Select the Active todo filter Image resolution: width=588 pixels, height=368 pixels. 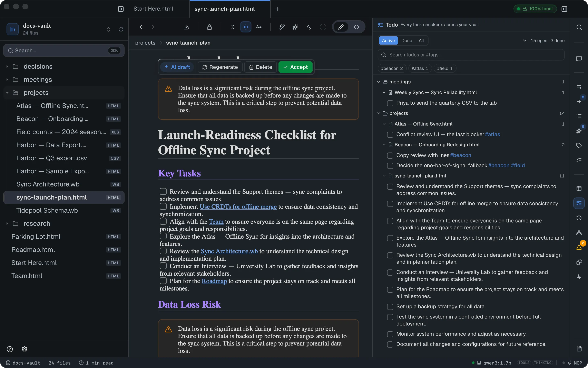[388, 41]
